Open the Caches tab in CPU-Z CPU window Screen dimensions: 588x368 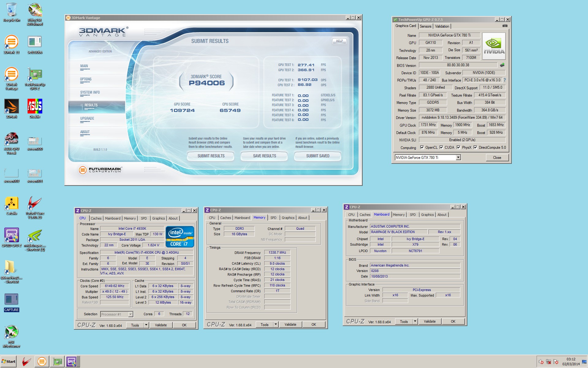96,218
